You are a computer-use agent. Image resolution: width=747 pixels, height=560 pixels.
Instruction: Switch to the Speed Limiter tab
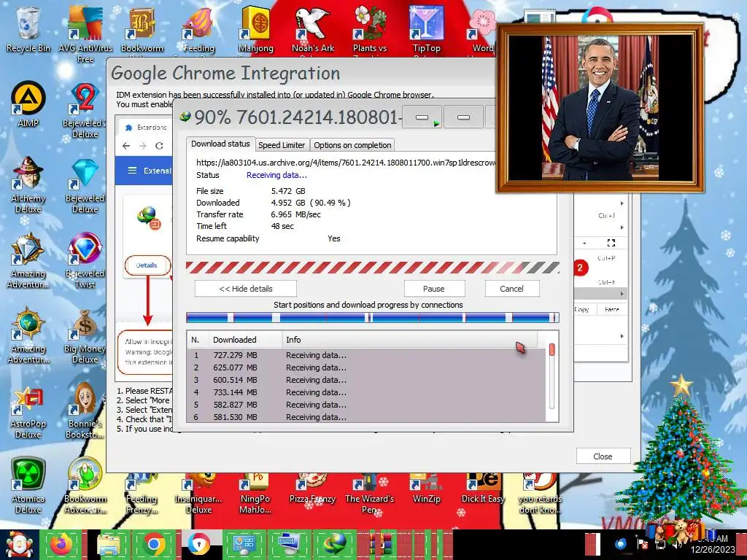[x=282, y=145]
